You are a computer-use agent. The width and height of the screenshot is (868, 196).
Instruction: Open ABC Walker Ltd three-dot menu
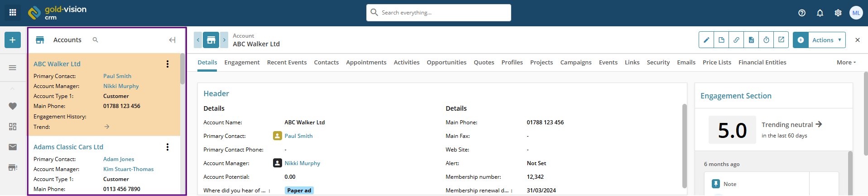tap(168, 64)
